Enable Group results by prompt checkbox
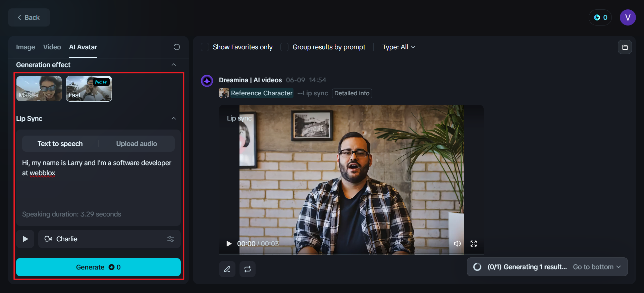Viewport: 644px width, 293px height. (284, 47)
